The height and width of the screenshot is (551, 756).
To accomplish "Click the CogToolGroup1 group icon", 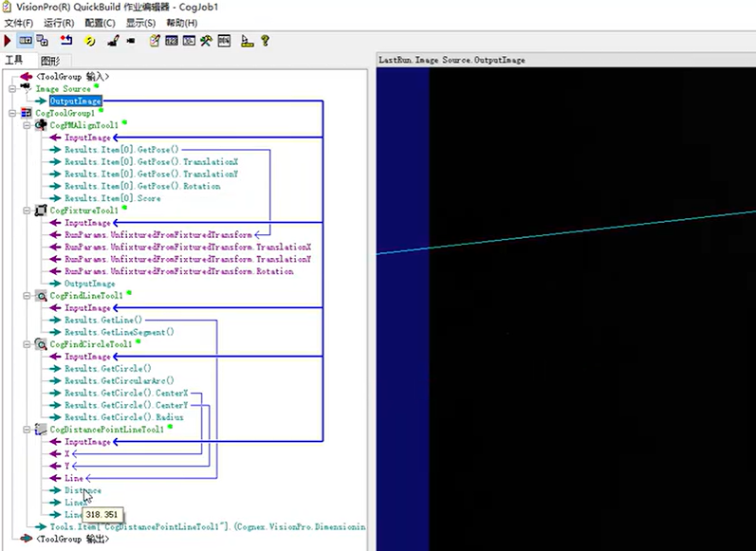I will 27,113.
